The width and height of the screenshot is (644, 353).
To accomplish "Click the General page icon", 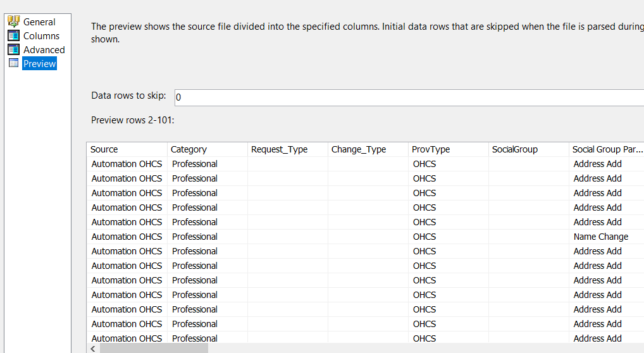I will 13,22.
